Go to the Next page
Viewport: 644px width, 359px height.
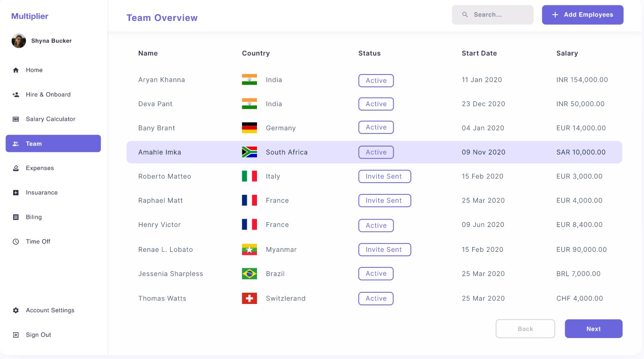[x=593, y=329]
